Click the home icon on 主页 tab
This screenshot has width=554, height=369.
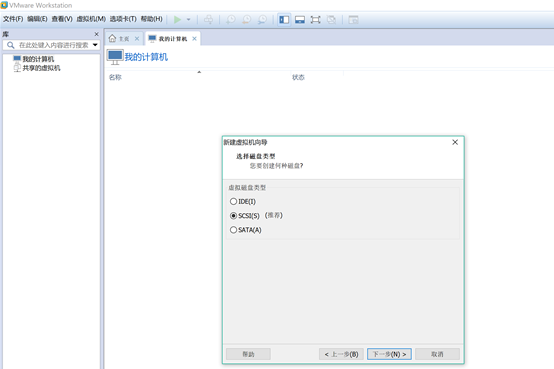112,38
